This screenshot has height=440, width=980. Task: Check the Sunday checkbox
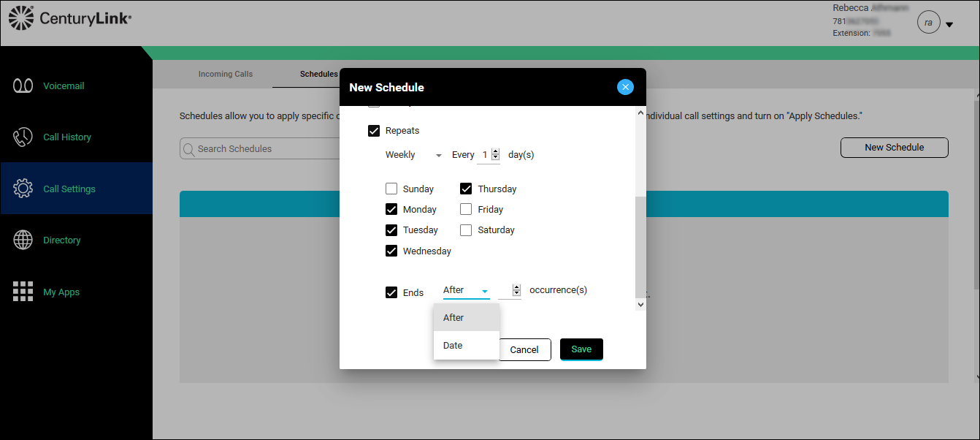(x=392, y=189)
